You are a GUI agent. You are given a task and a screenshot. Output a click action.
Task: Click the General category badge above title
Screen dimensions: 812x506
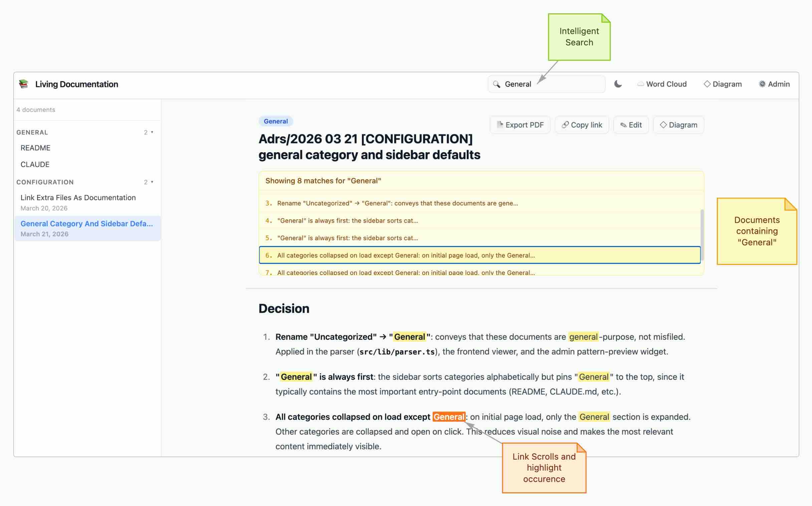(275, 121)
